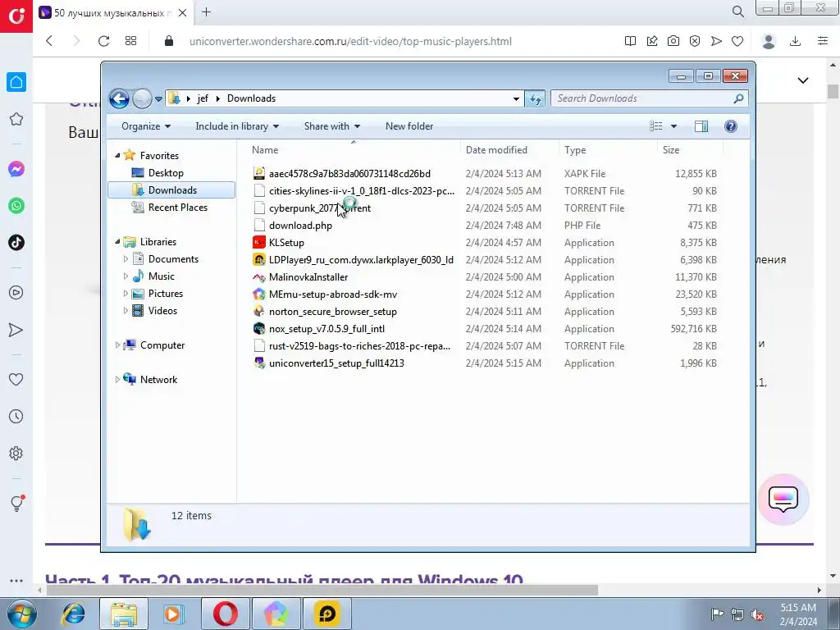Click the snapshot camera icon in Opera

673,41
